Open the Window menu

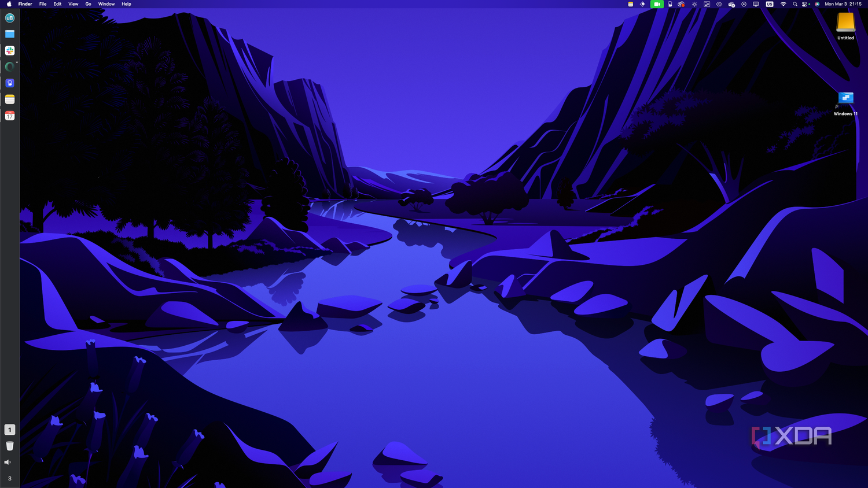click(106, 4)
